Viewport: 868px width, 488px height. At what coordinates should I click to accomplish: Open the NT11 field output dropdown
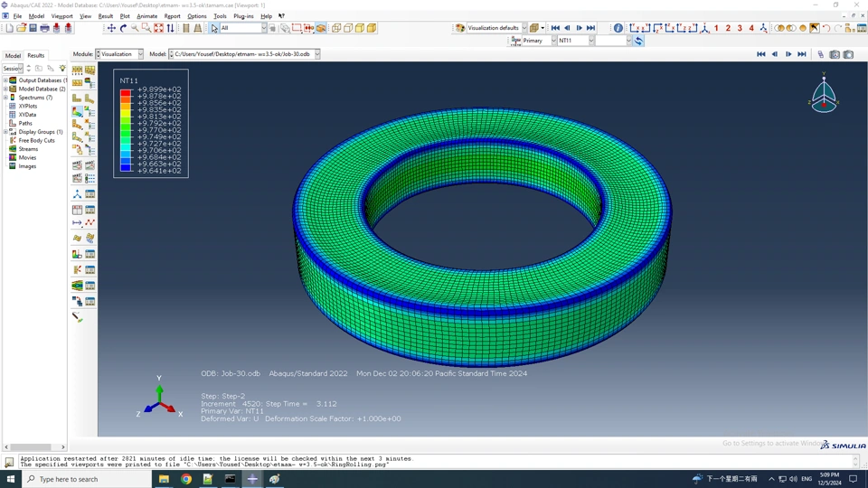[x=576, y=41]
